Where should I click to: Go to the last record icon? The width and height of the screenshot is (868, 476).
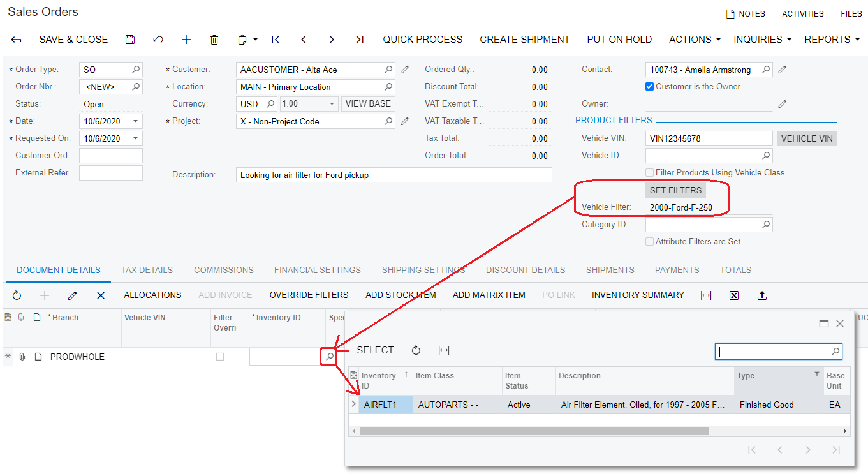pos(360,40)
